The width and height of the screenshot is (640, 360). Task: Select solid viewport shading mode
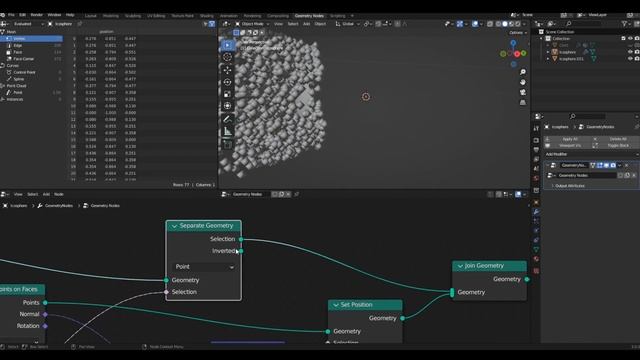click(x=505, y=24)
